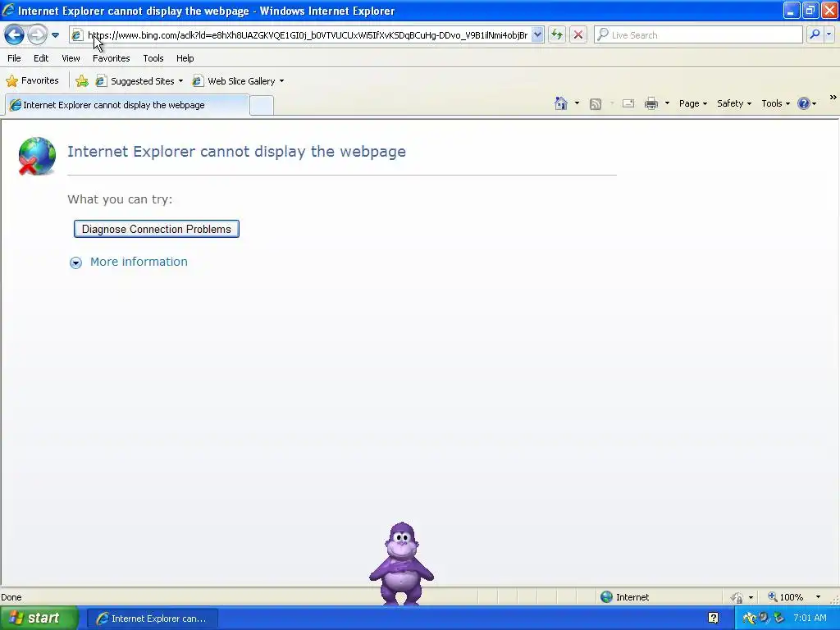Open the Favorites star button

32,81
